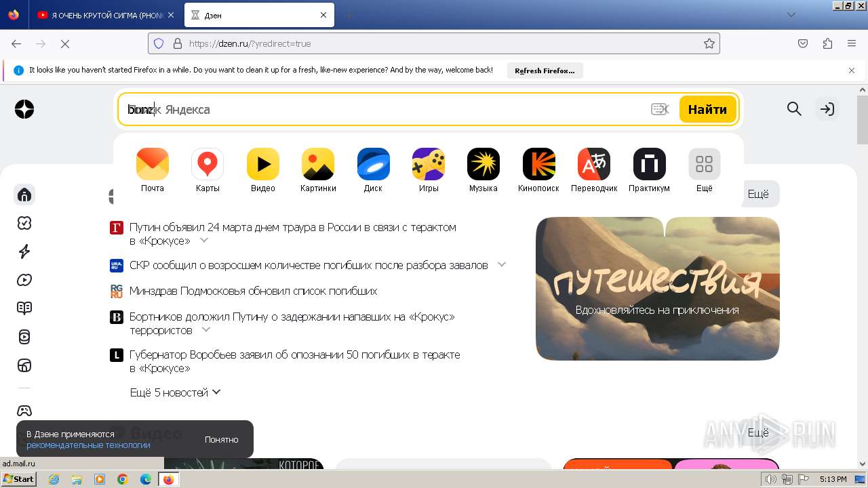Open the on-screen keyboard icon in search

pos(659,109)
